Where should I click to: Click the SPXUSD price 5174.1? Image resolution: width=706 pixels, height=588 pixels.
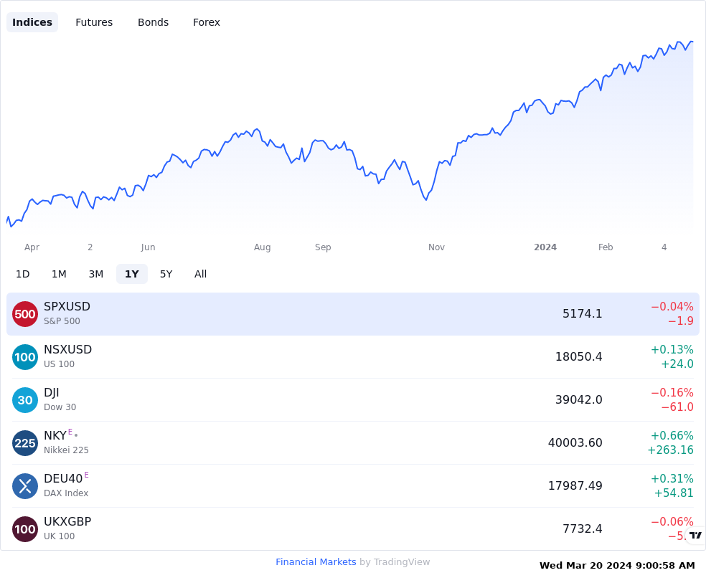point(582,313)
